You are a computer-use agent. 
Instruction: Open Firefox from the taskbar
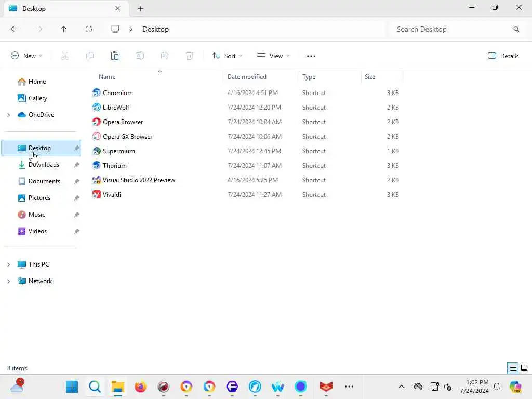point(140,387)
